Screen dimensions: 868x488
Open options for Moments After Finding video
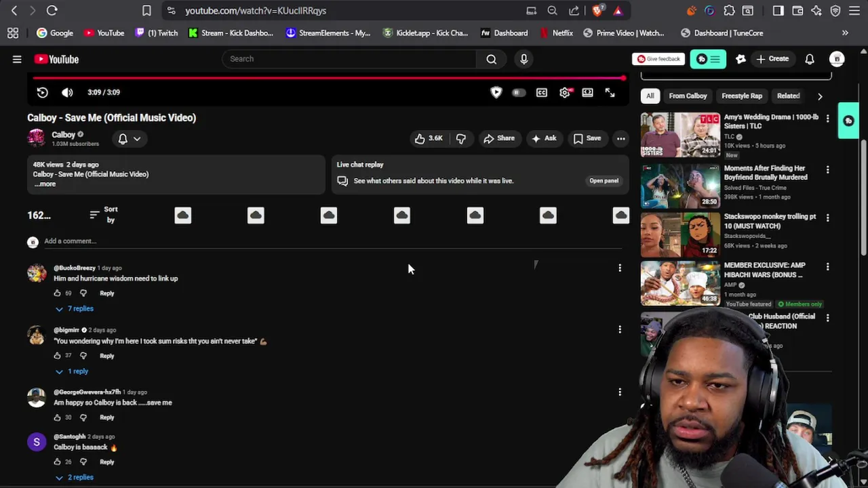tap(827, 169)
